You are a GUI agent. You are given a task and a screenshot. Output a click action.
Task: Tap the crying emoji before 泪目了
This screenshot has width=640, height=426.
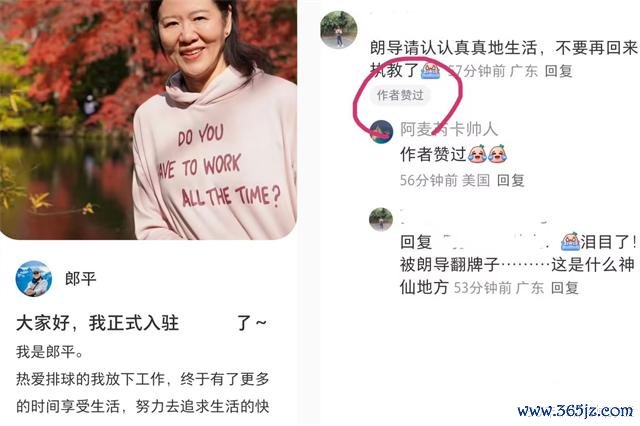tap(571, 242)
